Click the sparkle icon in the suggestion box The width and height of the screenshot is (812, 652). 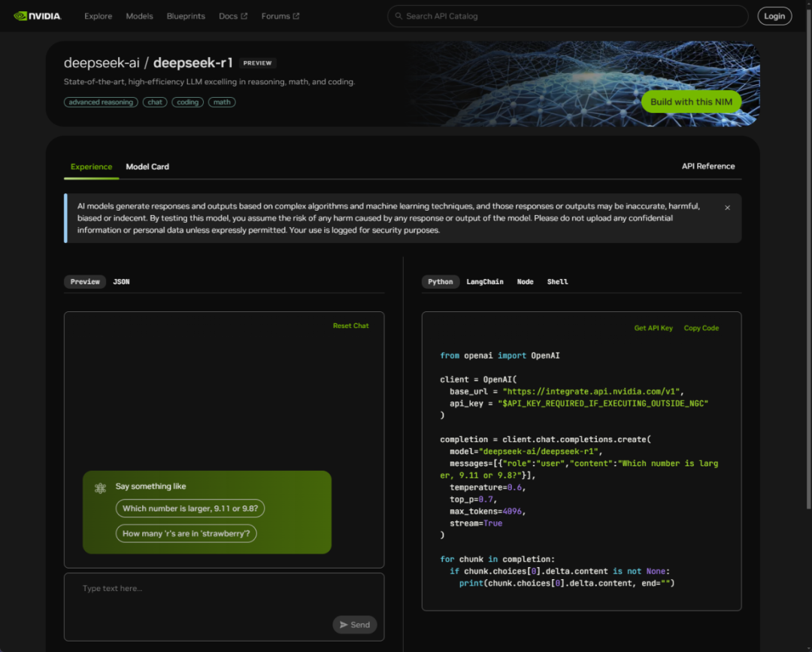100,488
